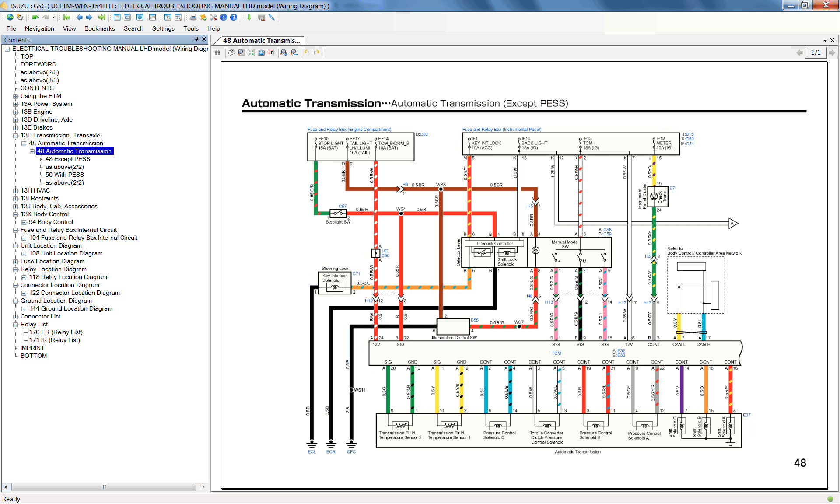This screenshot has height=504, width=840.
Task: Click inside the page number field
Action: 815,52
